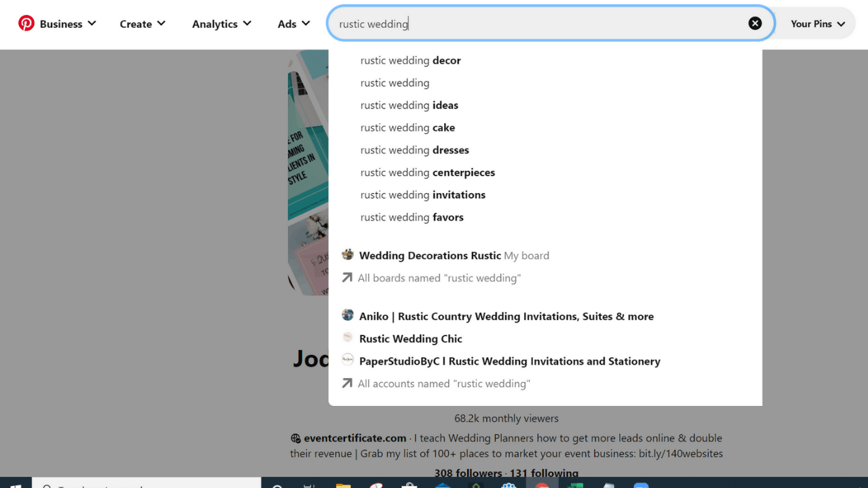Click the teal profile cover image
Screen dimensions: 868x488
[x=309, y=173]
